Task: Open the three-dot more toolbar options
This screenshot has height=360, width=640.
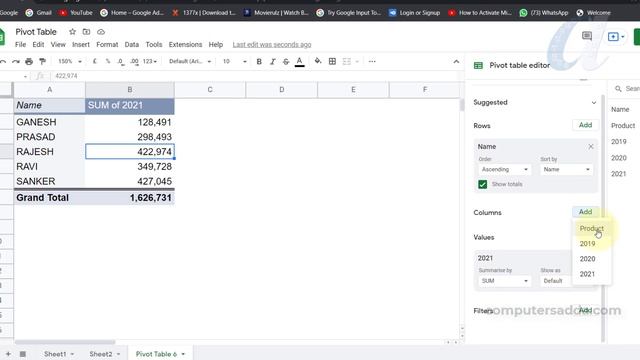Action: (x=372, y=61)
